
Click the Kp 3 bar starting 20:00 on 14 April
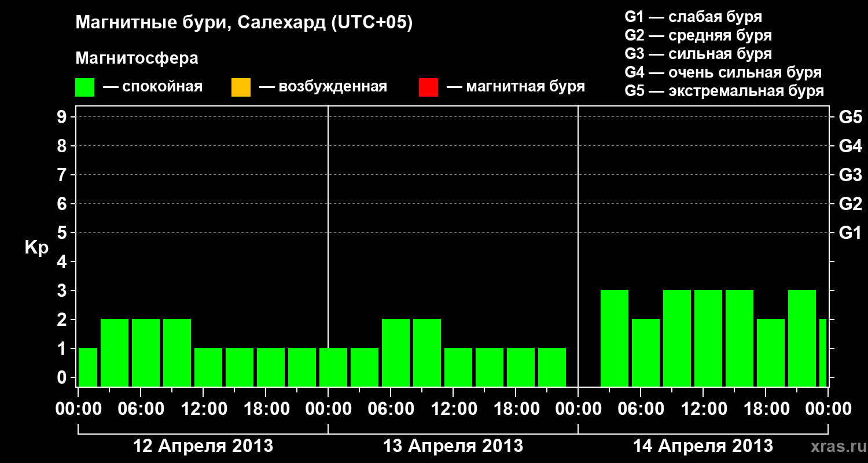click(x=802, y=338)
